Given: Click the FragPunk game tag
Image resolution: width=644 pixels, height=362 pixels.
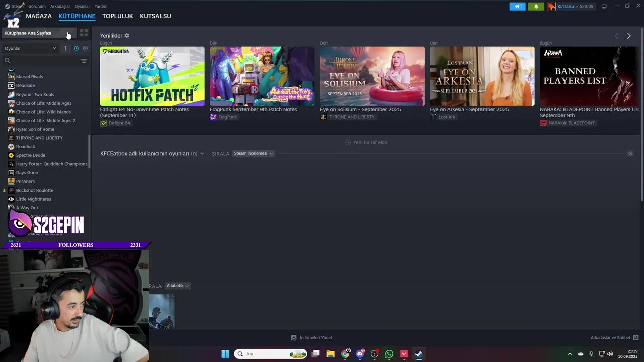Looking at the screenshot, I should pyautogui.click(x=224, y=117).
